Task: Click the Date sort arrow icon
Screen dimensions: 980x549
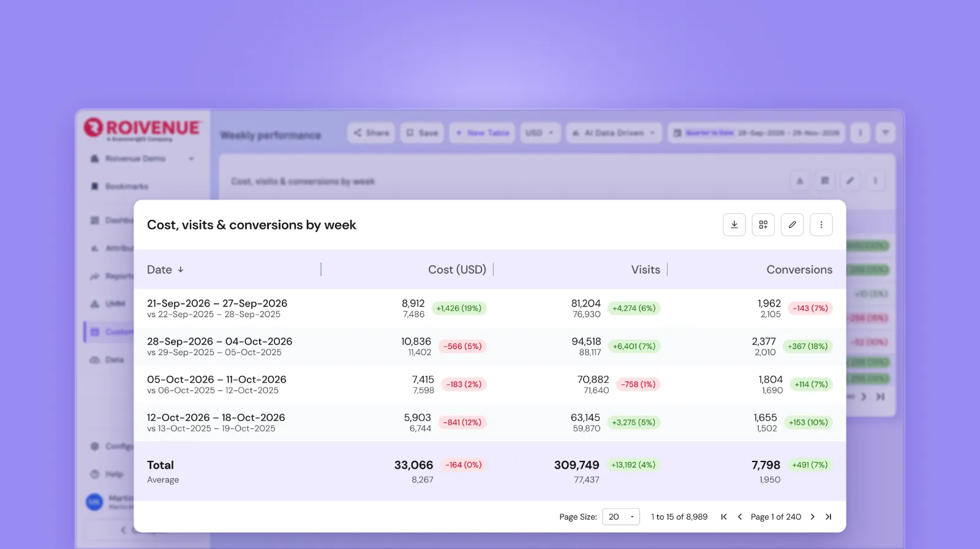Action: pos(181,269)
